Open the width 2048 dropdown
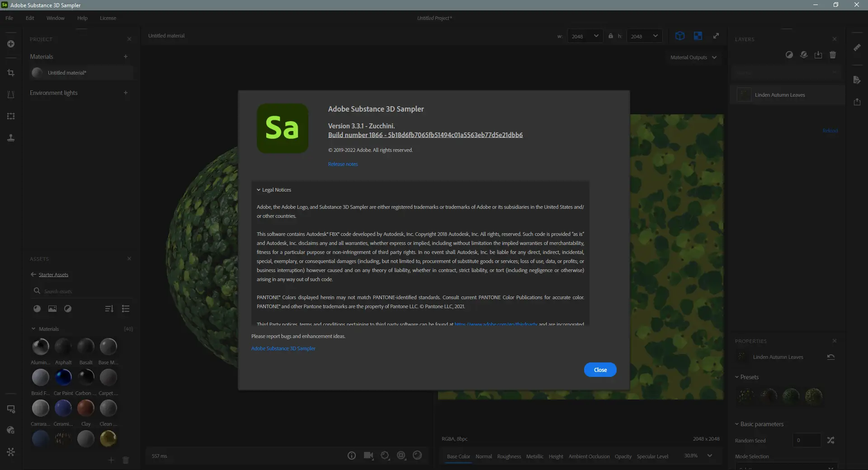Screen dimensions: 868x470 coord(585,36)
